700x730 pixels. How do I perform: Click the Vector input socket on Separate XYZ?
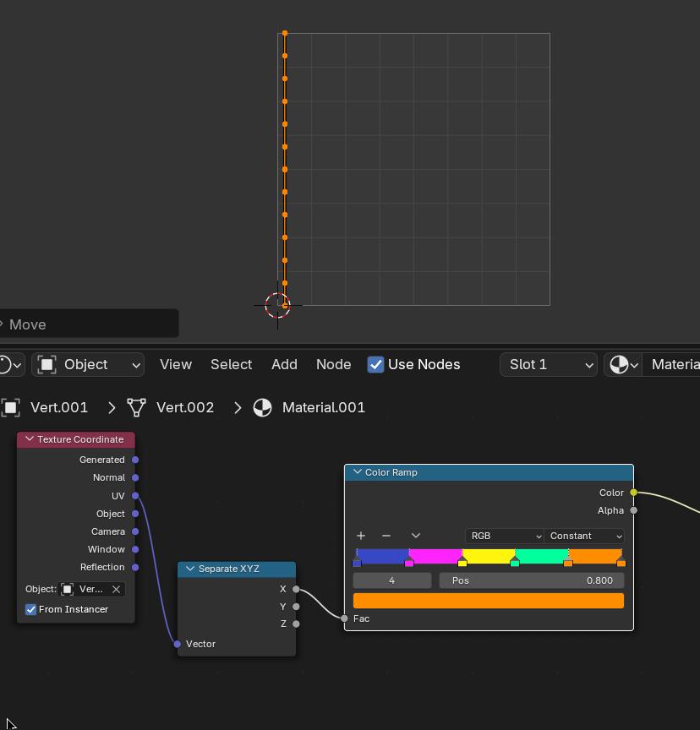[178, 644]
